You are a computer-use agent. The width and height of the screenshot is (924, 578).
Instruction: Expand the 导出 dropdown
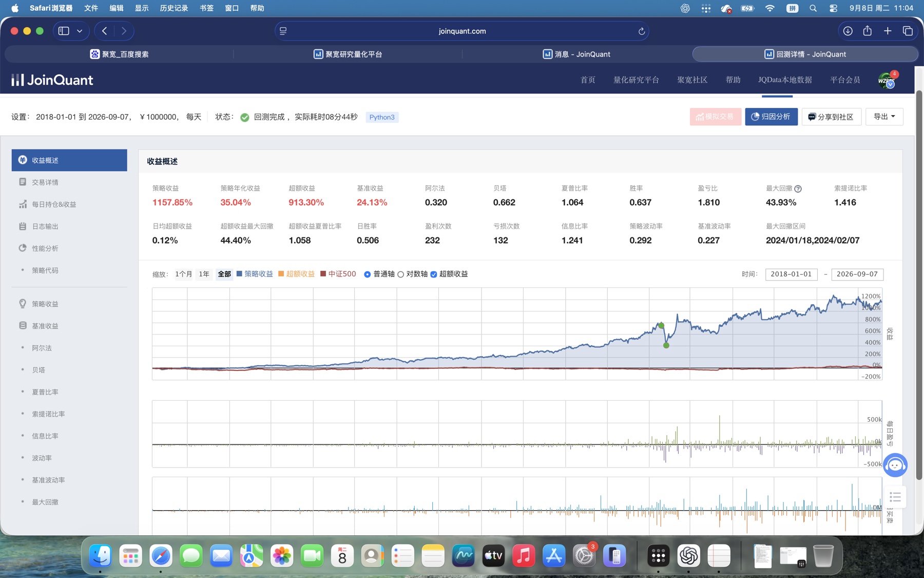pos(884,117)
